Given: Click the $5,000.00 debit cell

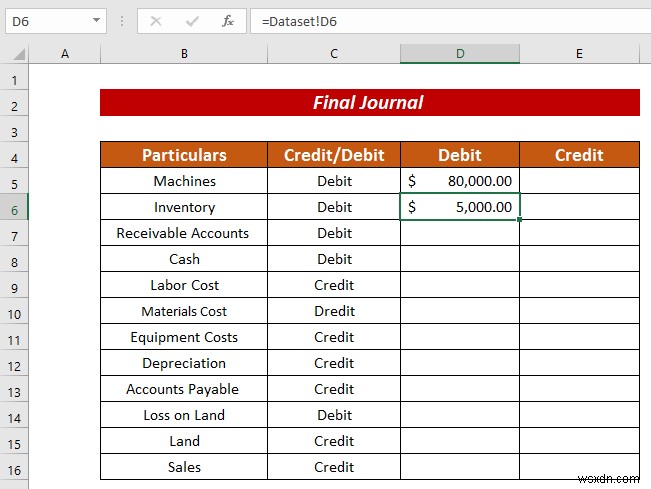Looking at the screenshot, I should point(460,207).
